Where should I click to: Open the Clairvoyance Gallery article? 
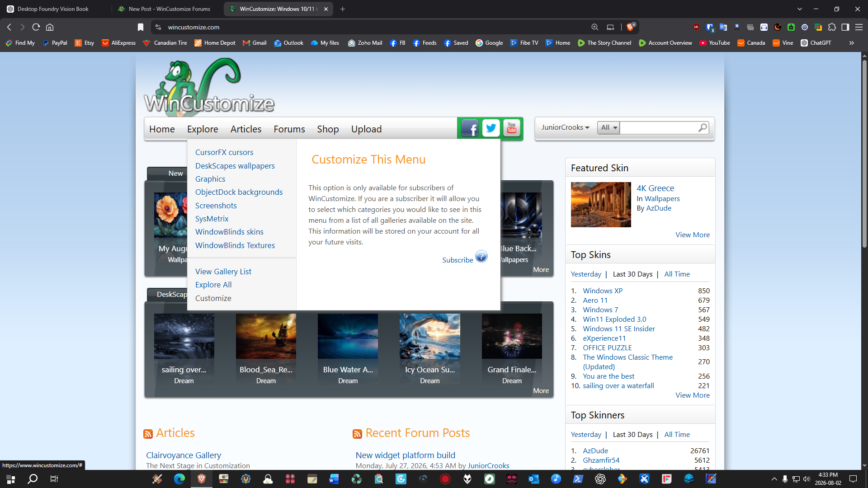click(x=184, y=455)
